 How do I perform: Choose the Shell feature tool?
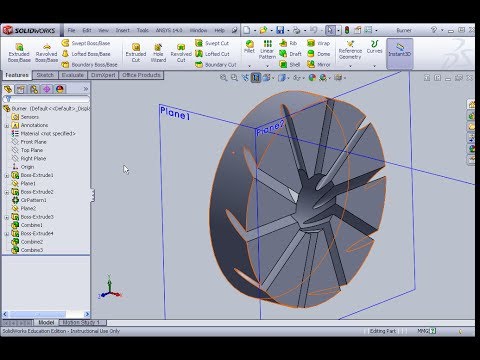[289, 64]
